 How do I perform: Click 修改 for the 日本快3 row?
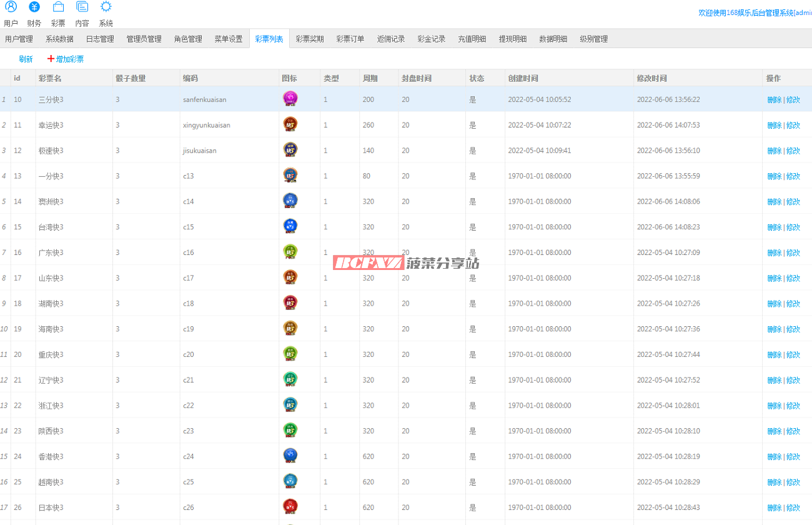793,507
